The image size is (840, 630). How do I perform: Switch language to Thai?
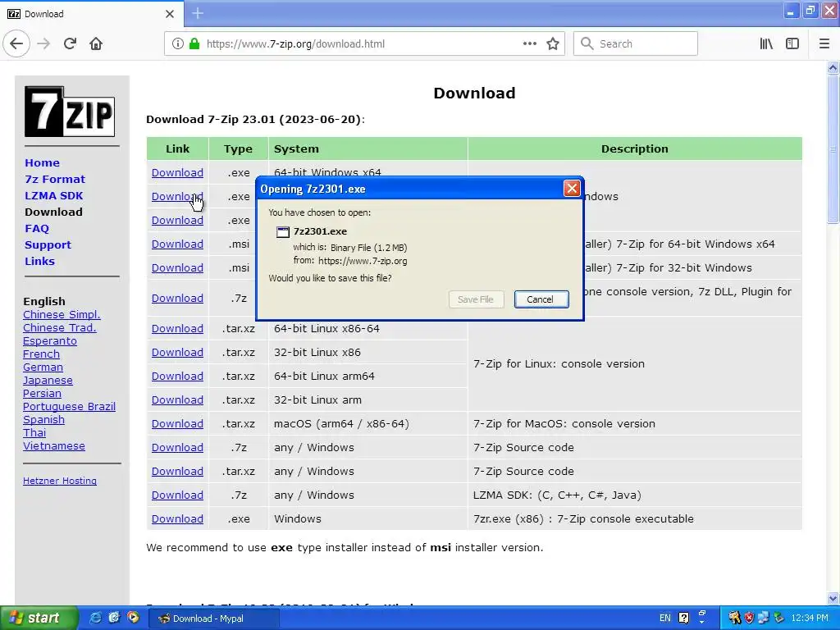34,433
